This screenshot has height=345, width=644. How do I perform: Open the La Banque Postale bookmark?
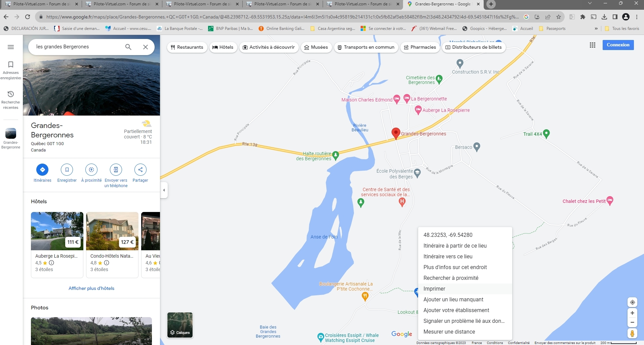click(x=180, y=29)
